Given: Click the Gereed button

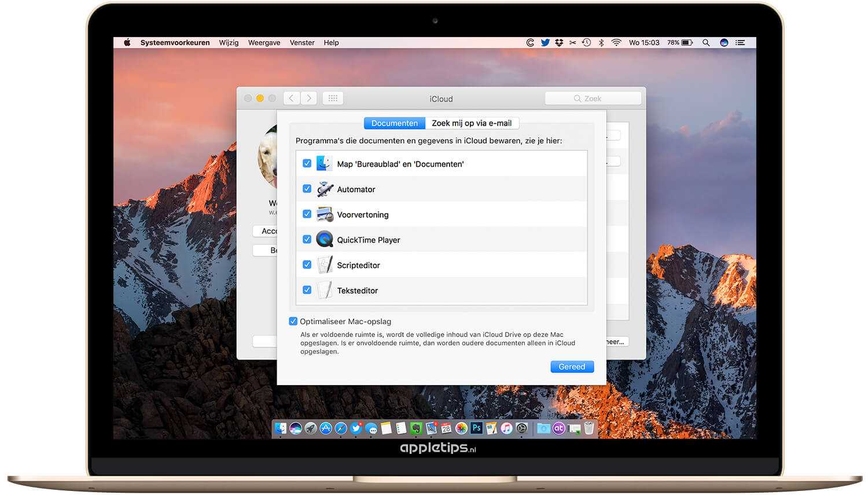Looking at the screenshot, I should pyautogui.click(x=572, y=366).
